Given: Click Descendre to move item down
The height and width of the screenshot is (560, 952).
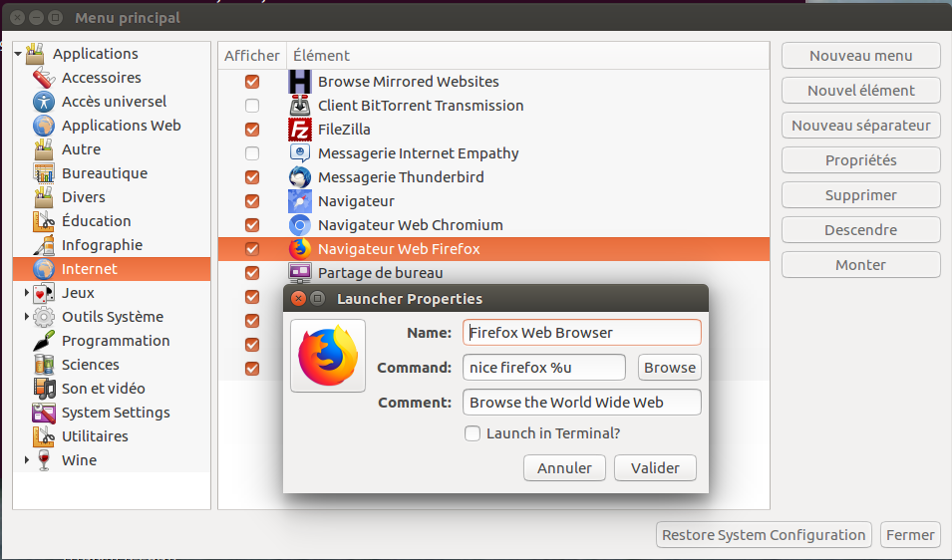Looking at the screenshot, I should [861, 230].
